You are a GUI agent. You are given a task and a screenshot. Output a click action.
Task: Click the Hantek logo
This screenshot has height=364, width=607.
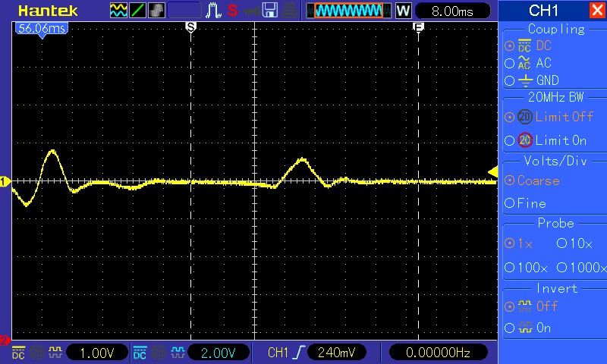(x=48, y=11)
